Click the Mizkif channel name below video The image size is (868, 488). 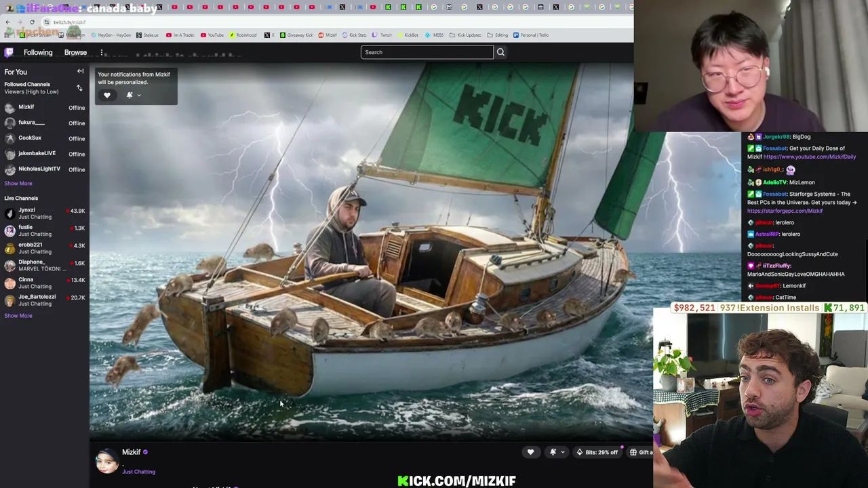[x=131, y=452]
